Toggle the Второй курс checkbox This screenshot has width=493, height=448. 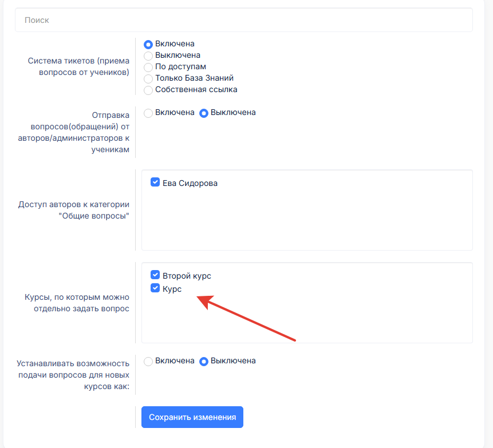point(155,275)
